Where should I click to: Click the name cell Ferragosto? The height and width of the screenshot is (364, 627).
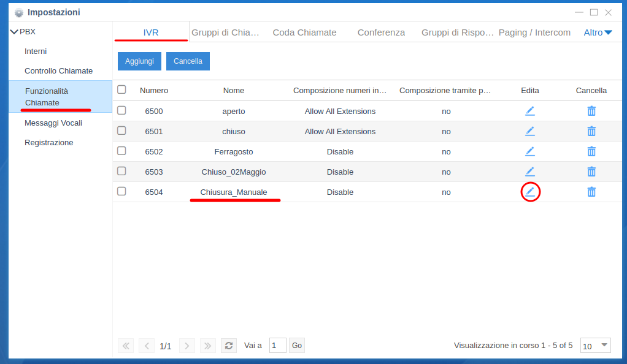tap(234, 152)
